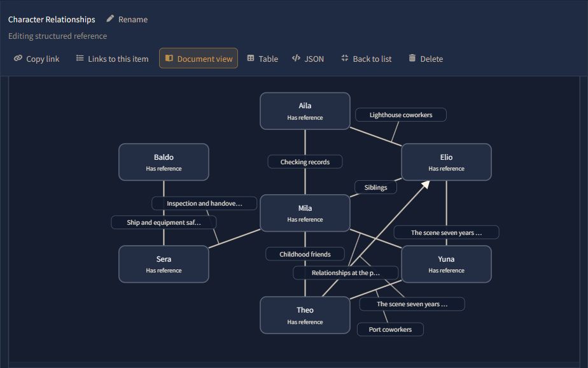Click the Relationships at the p… label
Screen dimensions: 588x368
[346, 272]
